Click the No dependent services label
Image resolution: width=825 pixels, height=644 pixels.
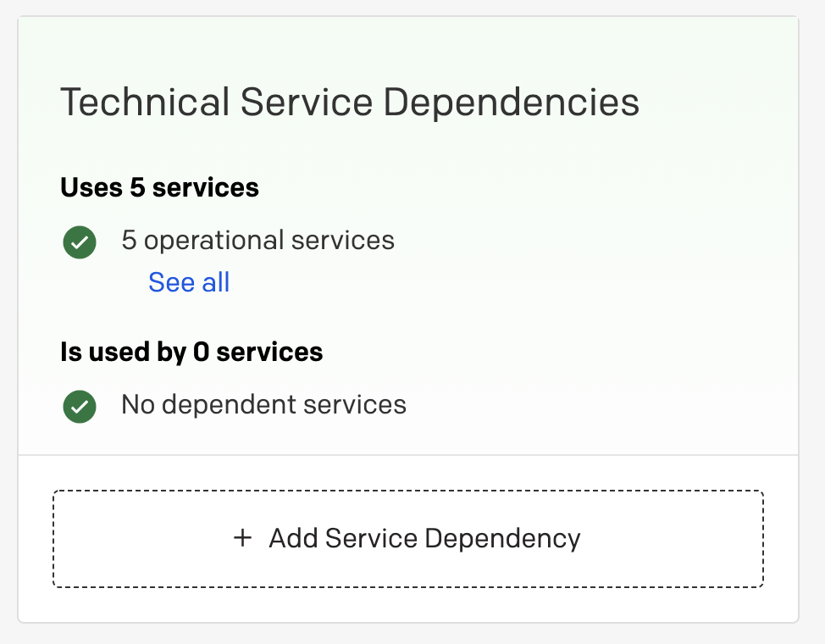pos(263,404)
